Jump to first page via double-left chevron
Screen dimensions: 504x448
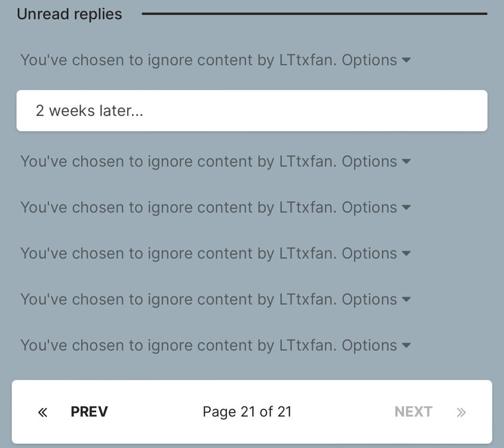[42, 412]
